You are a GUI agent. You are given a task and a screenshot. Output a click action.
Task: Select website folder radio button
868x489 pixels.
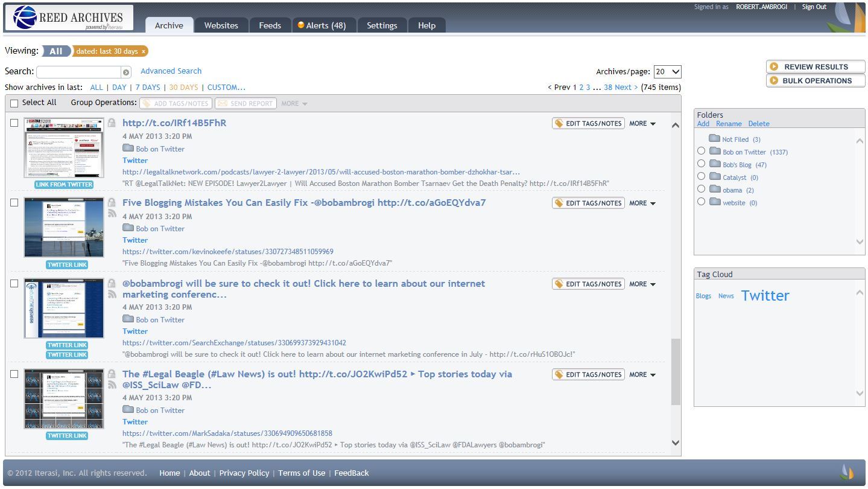click(701, 202)
